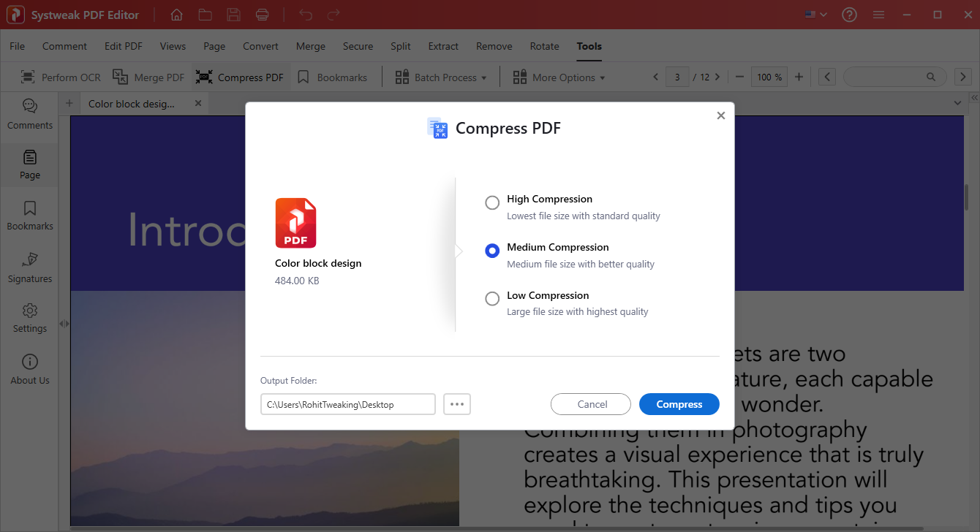Expand the More Options dropdown

tap(559, 77)
